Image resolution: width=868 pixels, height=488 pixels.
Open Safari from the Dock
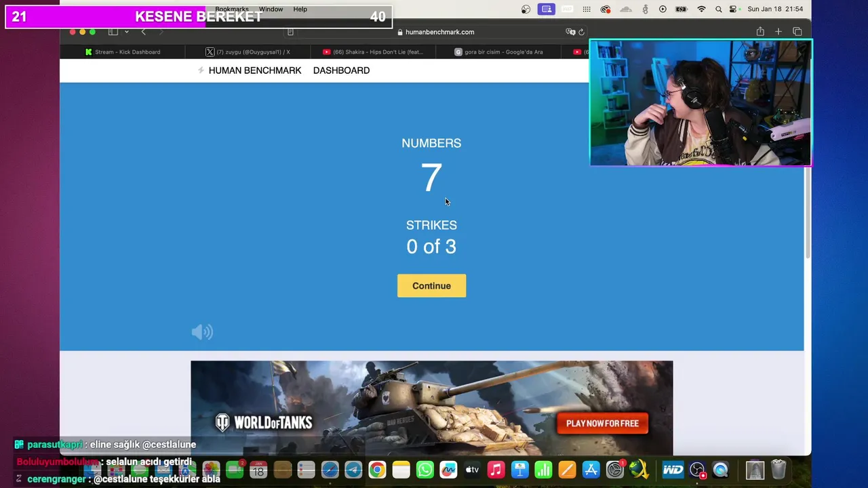[x=330, y=470]
